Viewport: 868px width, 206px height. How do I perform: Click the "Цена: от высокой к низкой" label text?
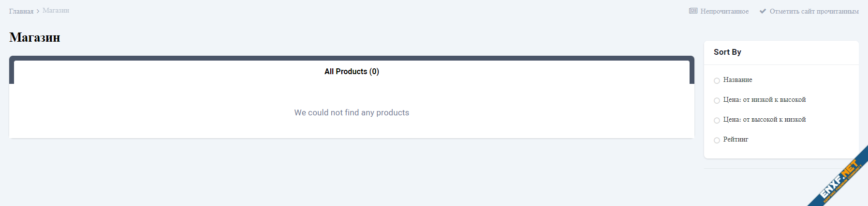pyautogui.click(x=764, y=120)
